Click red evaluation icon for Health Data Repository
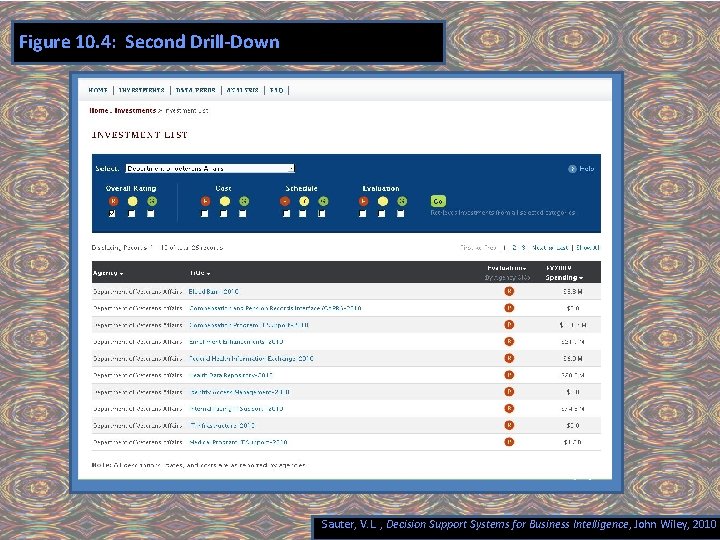720x540 pixels. [x=509, y=375]
